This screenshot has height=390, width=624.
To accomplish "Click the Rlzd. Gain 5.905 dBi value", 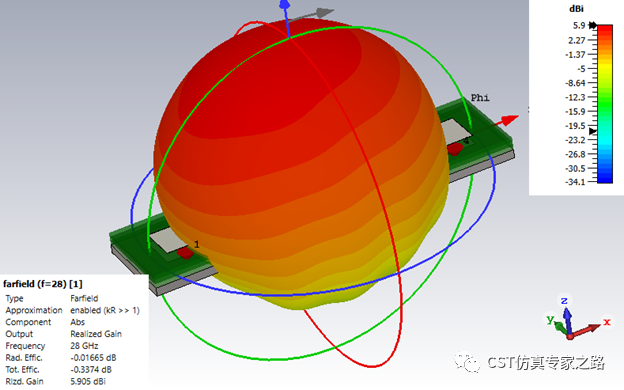I will (88, 381).
